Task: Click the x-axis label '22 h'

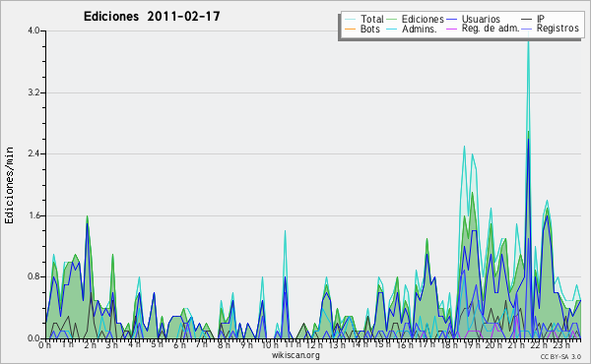Action: tap(539, 344)
